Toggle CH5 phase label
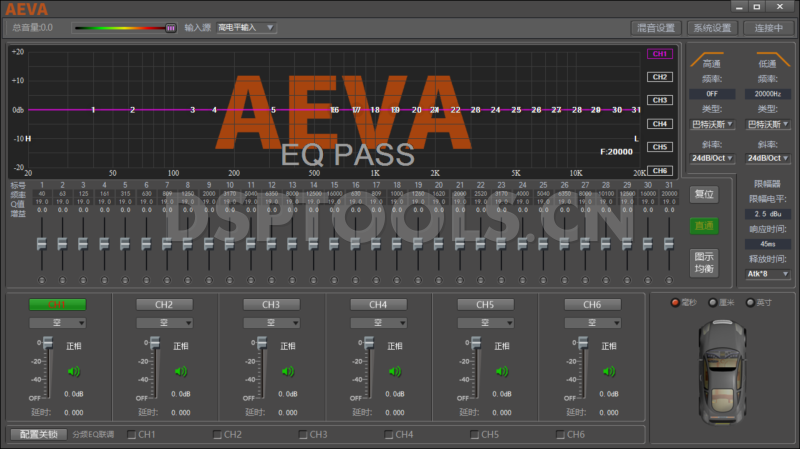The height and width of the screenshot is (449, 800). (x=502, y=346)
